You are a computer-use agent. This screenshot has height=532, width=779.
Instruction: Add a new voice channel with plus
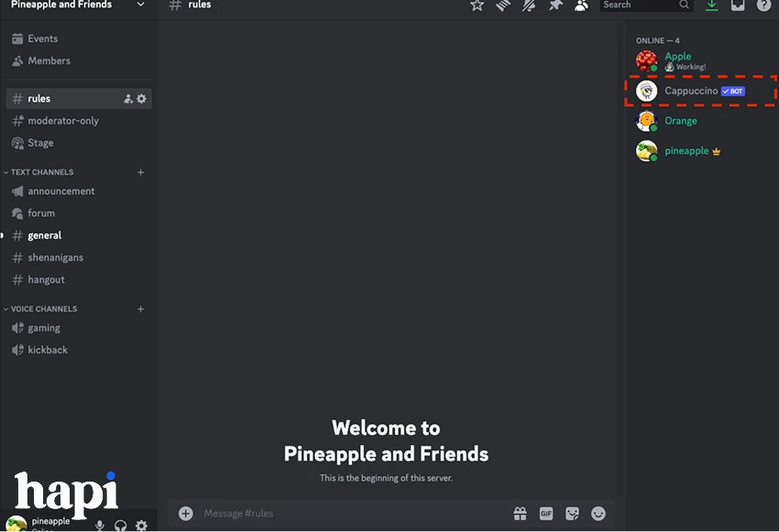[140, 309]
